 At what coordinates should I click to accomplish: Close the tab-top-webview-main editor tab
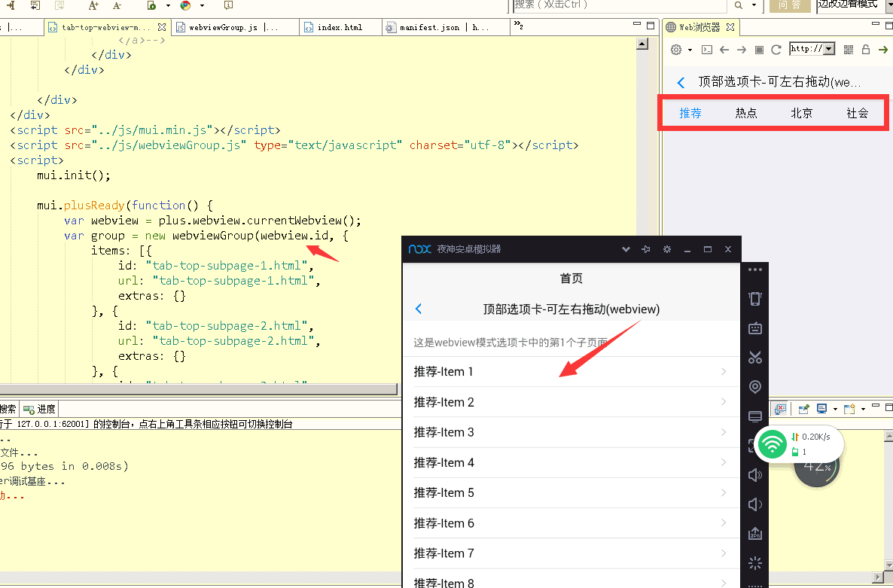(x=162, y=27)
